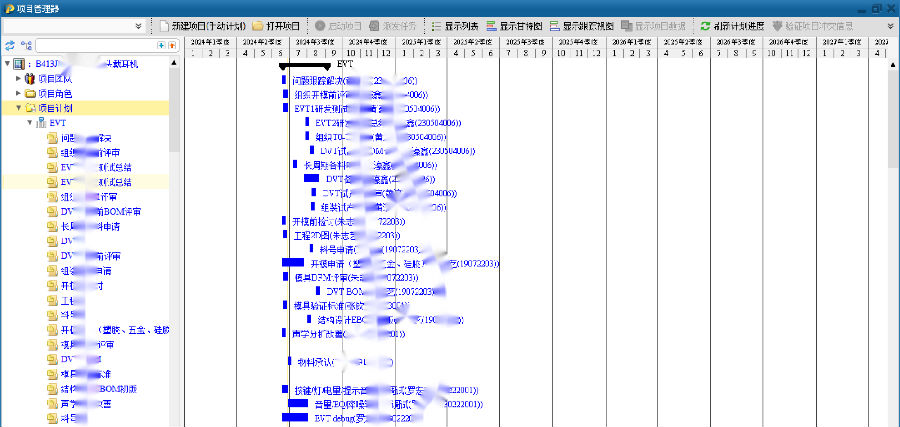Click the greyed 启动项目 toolbar button
Image resolution: width=900 pixels, height=427 pixels.
pos(338,26)
